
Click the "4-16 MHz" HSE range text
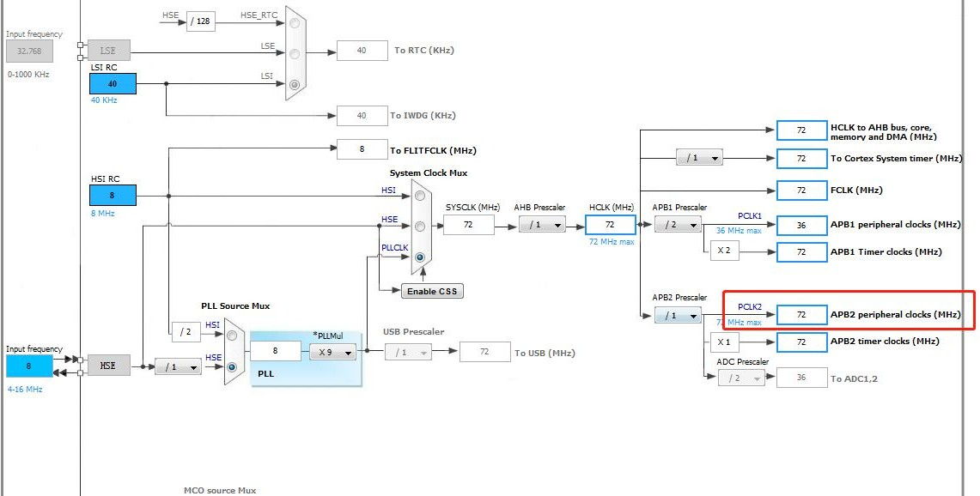[x=25, y=390]
